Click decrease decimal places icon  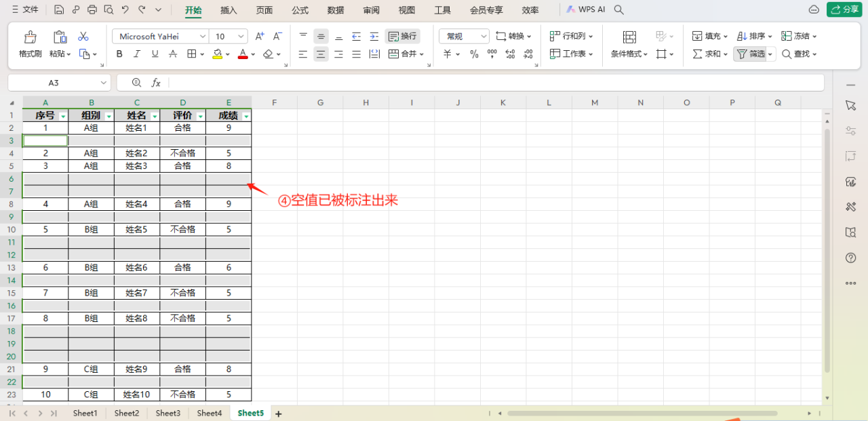point(527,54)
